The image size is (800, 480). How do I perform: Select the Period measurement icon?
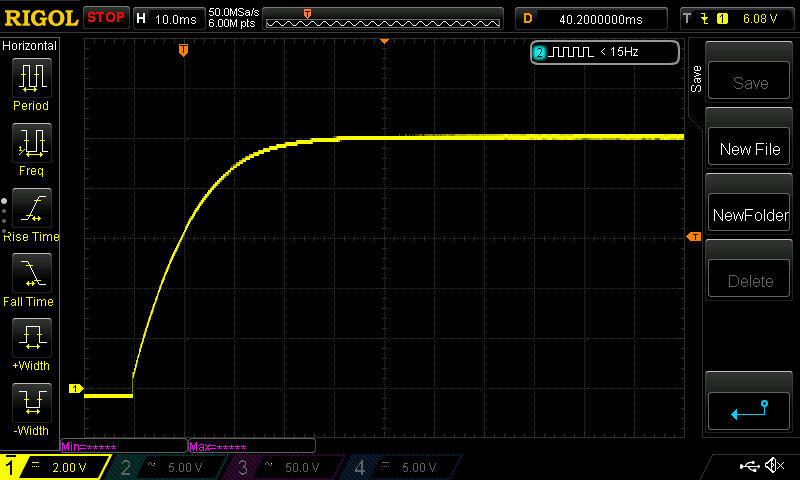[32, 78]
